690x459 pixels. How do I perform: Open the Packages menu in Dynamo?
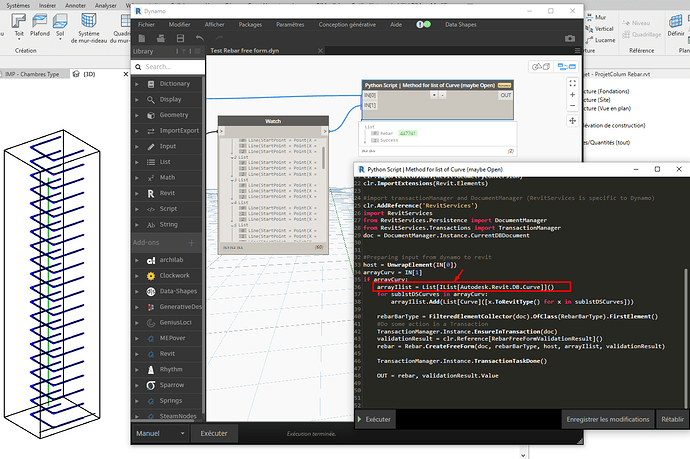pyautogui.click(x=250, y=25)
